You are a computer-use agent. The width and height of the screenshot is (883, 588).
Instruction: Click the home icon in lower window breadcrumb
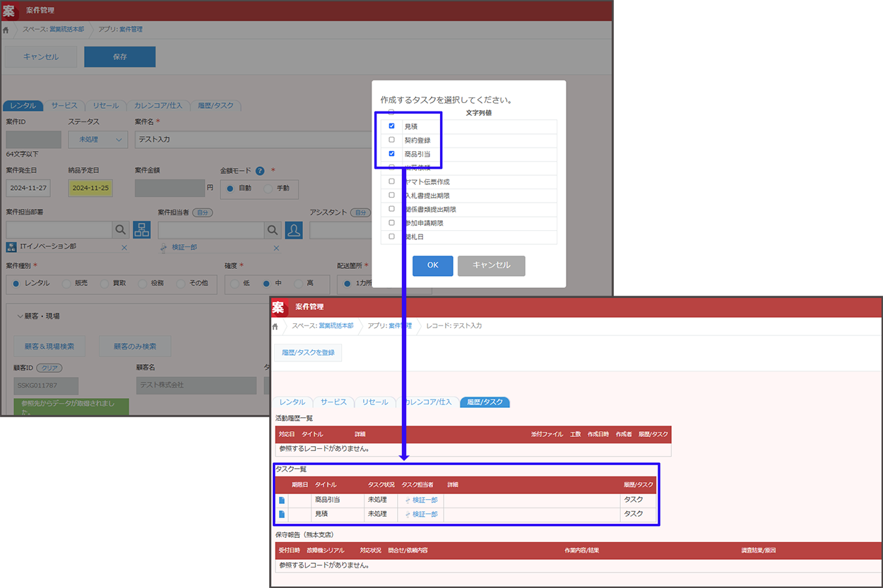(275, 326)
